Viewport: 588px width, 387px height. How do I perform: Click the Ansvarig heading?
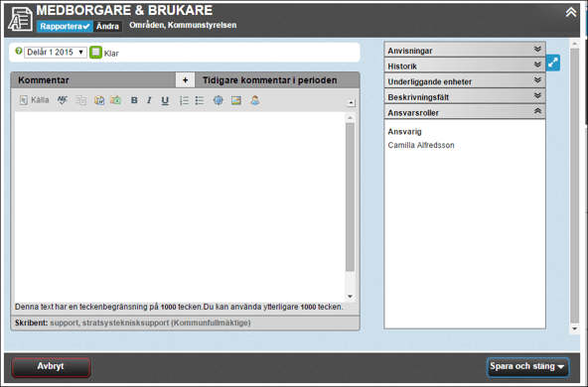point(404,132)
